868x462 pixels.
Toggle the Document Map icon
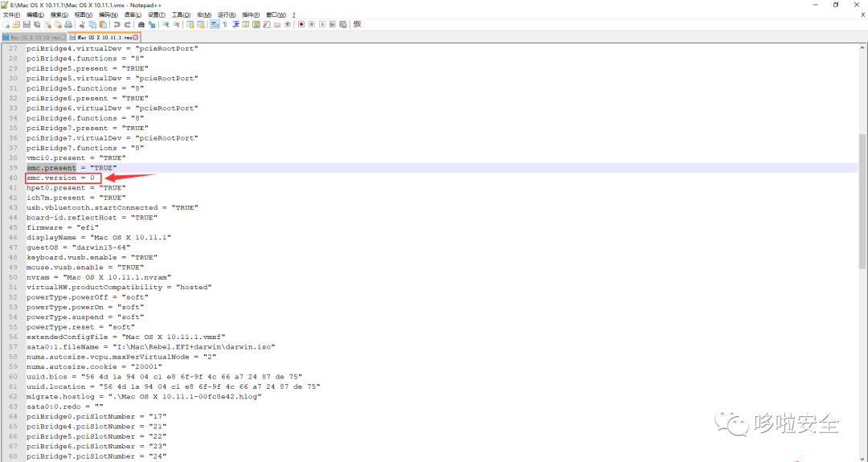click(x=256, y=24)
